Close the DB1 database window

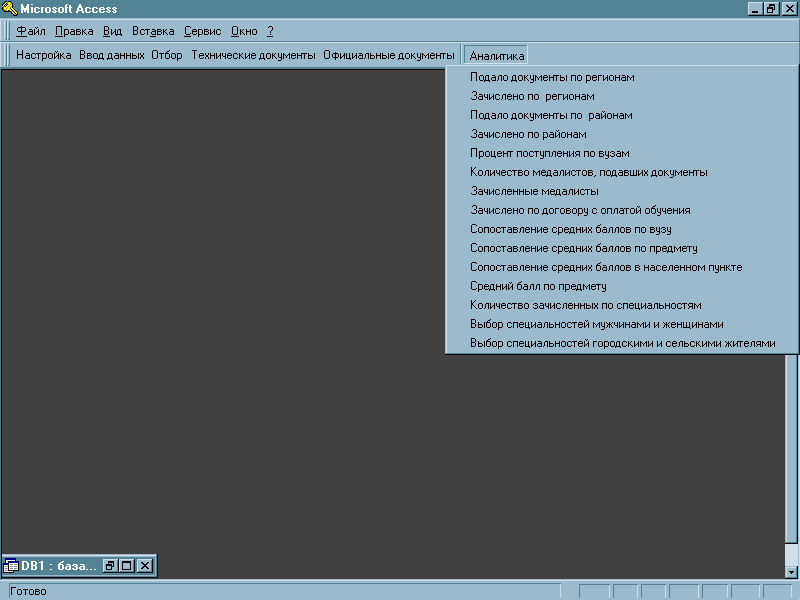pyautogui.click(x=145, y=565)
